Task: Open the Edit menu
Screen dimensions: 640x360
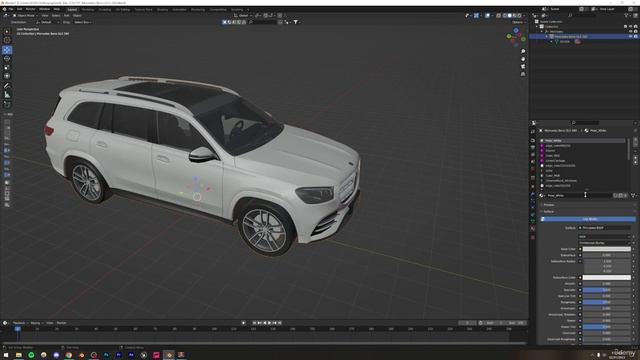Action: coord(19,9)
